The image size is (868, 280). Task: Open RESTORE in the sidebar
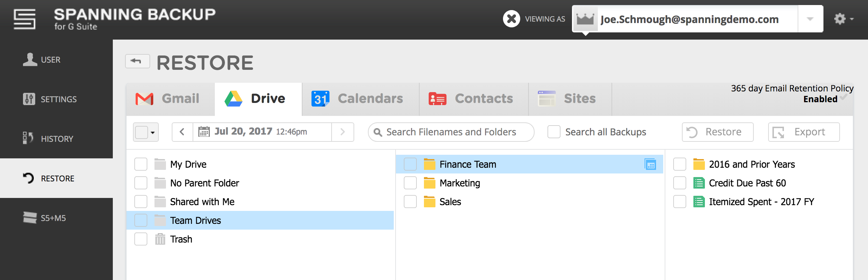tap(56, 178)
